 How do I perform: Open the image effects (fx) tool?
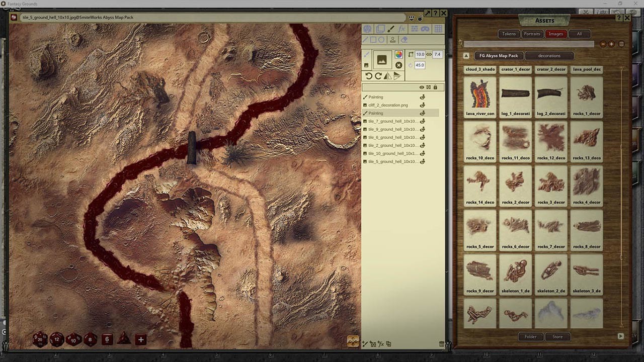(x=401, y=29)
